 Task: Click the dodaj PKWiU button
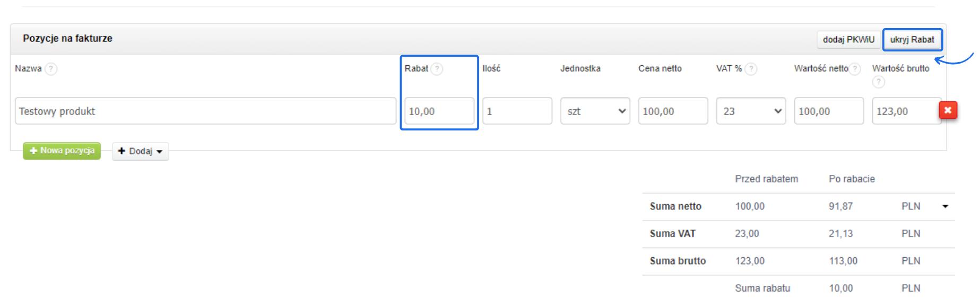tap(848, 40)
